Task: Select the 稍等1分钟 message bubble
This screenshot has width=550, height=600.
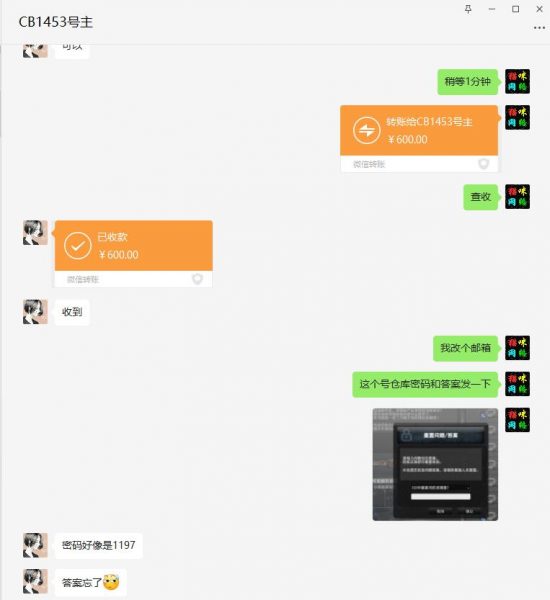Action: [x=468, y=82]
